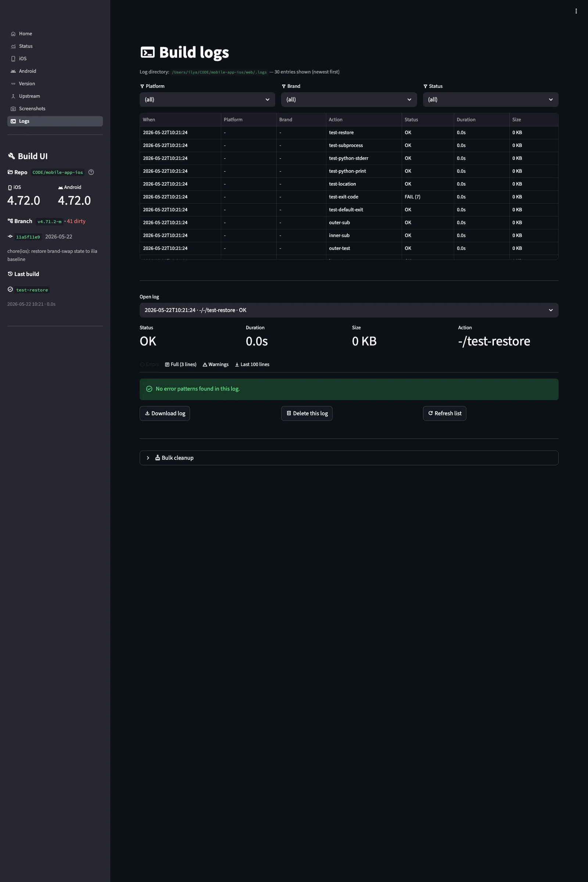Sort table by the Duration column header

pos(481,120)
